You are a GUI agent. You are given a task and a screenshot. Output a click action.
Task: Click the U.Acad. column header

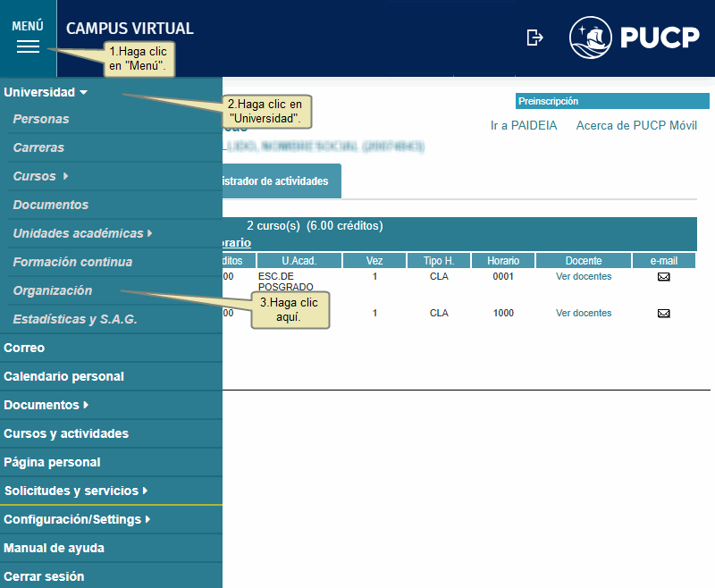[x=299, y=261]
